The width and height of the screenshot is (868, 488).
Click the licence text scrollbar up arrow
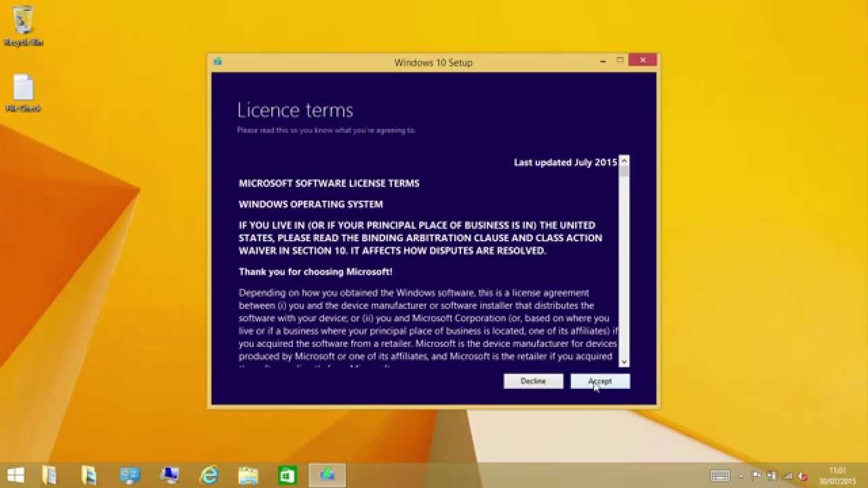[x=625, y=161]
